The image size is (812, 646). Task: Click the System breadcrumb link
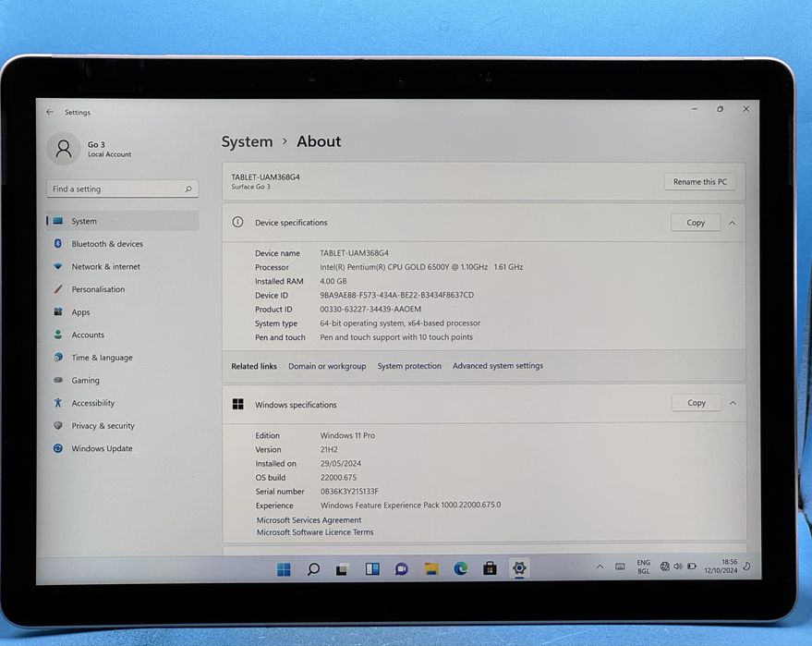point(247,141)
